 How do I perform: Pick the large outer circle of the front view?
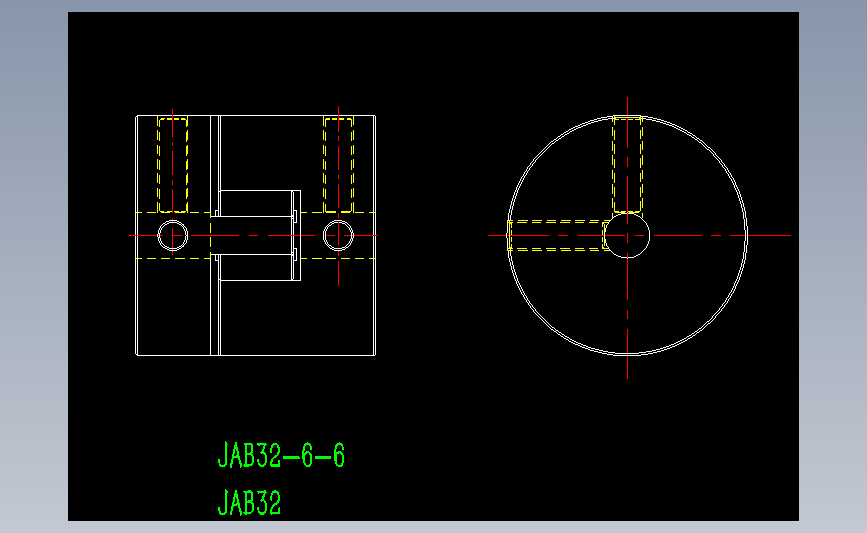[627, 236]
